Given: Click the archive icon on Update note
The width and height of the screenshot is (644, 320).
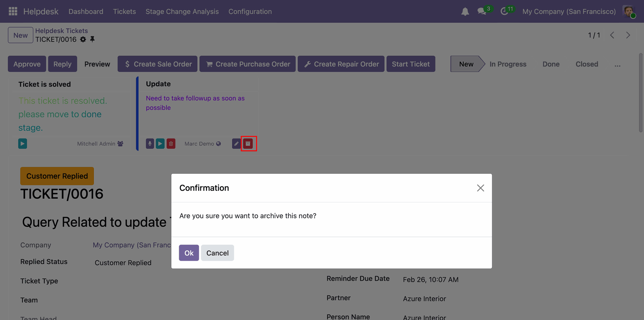Looking at the screenshot, I should point(248,144).
